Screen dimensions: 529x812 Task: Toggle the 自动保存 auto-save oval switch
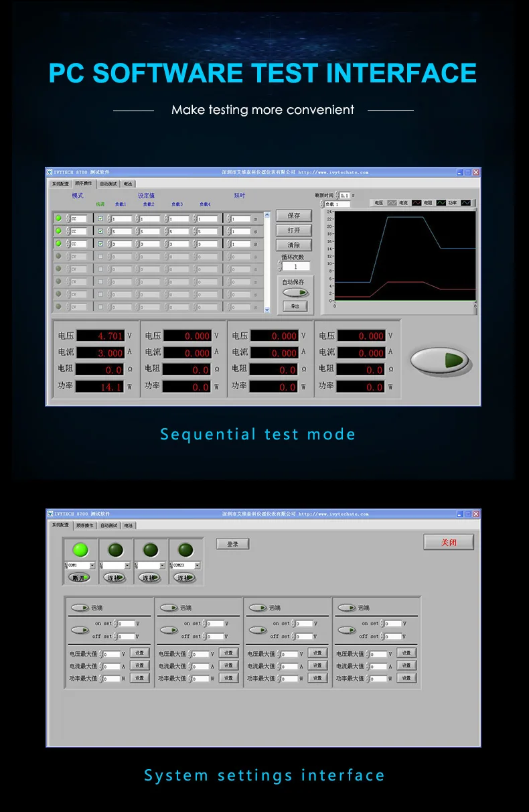click(x=295, y=293)
